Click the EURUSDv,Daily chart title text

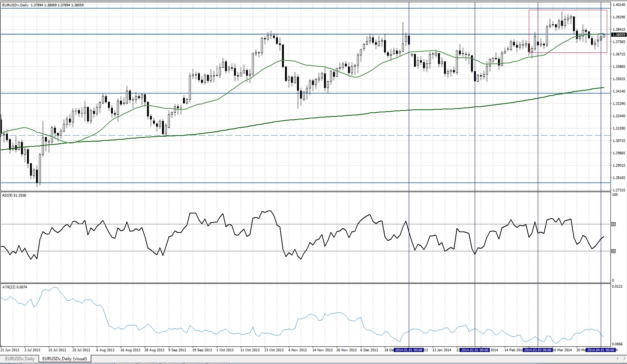(16, 5)
